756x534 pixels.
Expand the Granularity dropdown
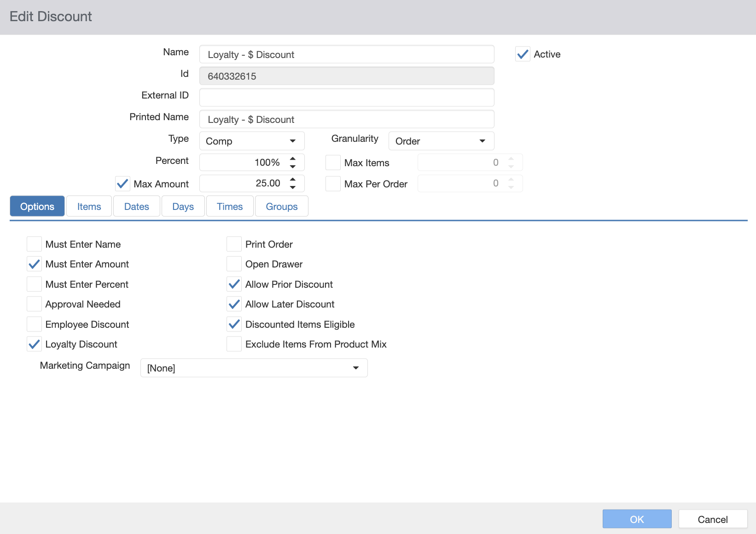click(x=441, y=141)
